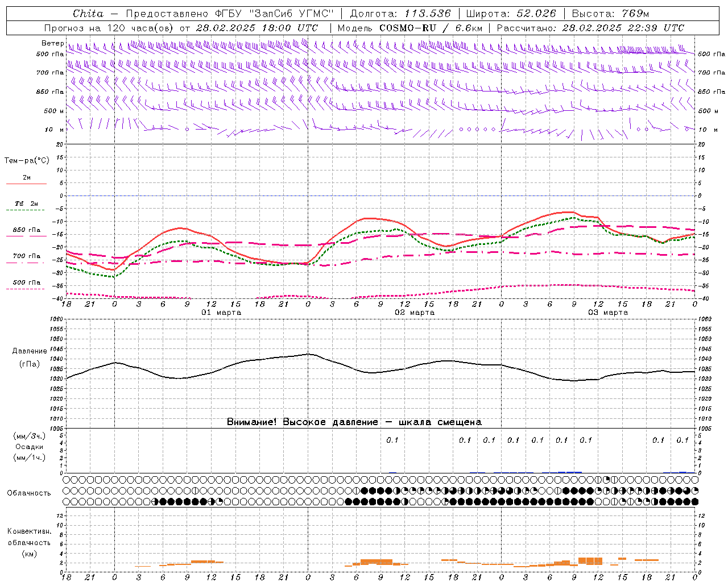The width and height of the screenshot is (728, 582).
Task: Click the "Давление" pressure panel label
Action: coord(30,351)
